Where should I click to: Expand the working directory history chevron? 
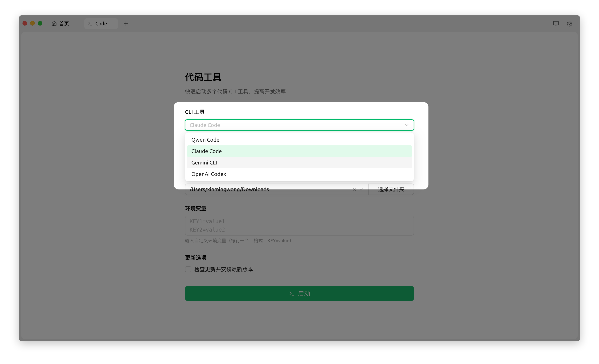361,189
